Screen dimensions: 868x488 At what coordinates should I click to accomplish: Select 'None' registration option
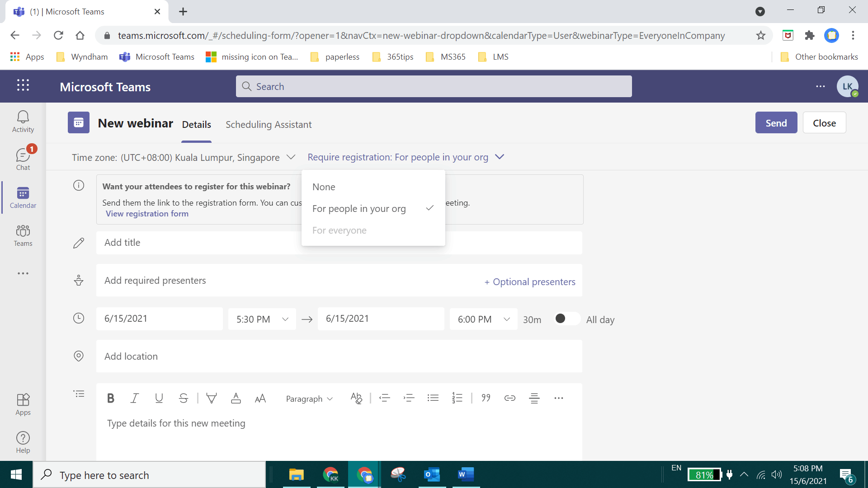(324, 187)
